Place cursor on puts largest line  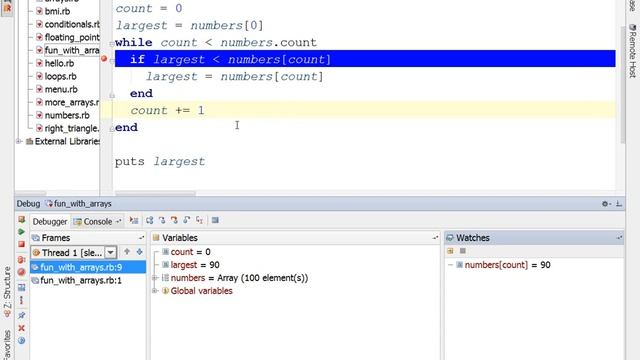[160, 162]
